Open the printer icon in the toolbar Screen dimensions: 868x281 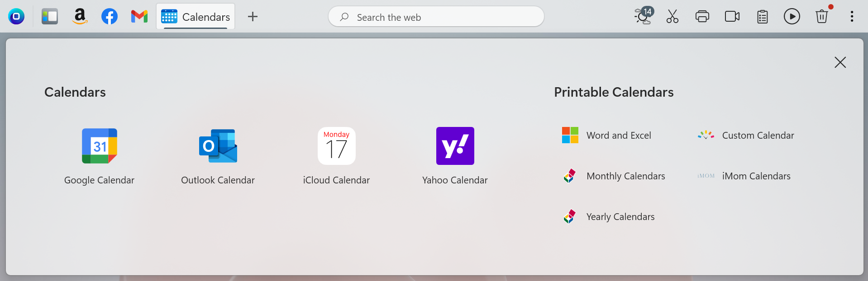pyautogui.click(x=702, y=17)
